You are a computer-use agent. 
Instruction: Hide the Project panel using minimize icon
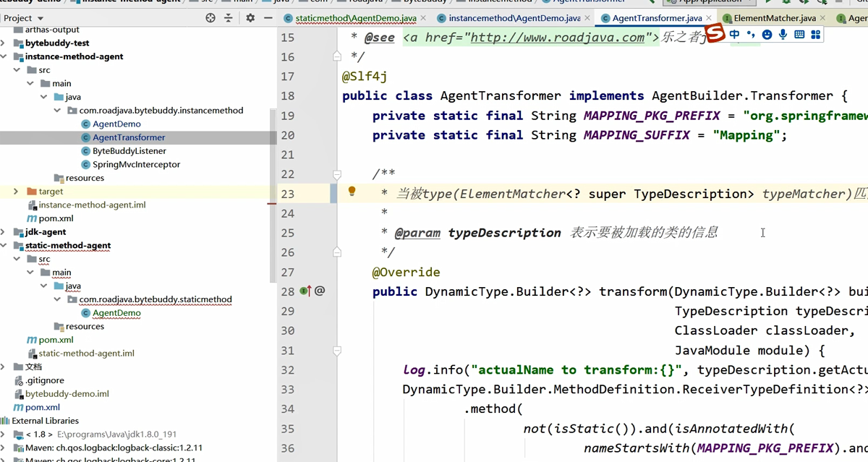pyautogui.click(x=268, y=18)
